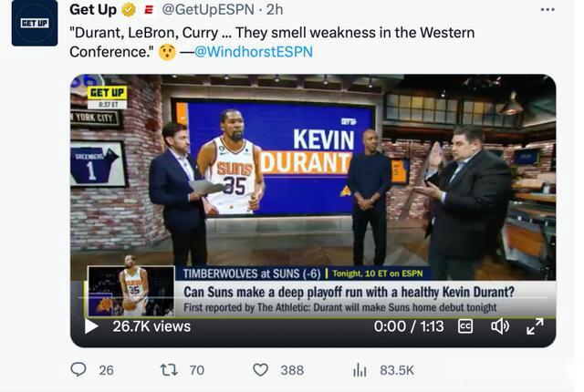
Task: Toggle closed captions on the video
Action: point(465,326)
